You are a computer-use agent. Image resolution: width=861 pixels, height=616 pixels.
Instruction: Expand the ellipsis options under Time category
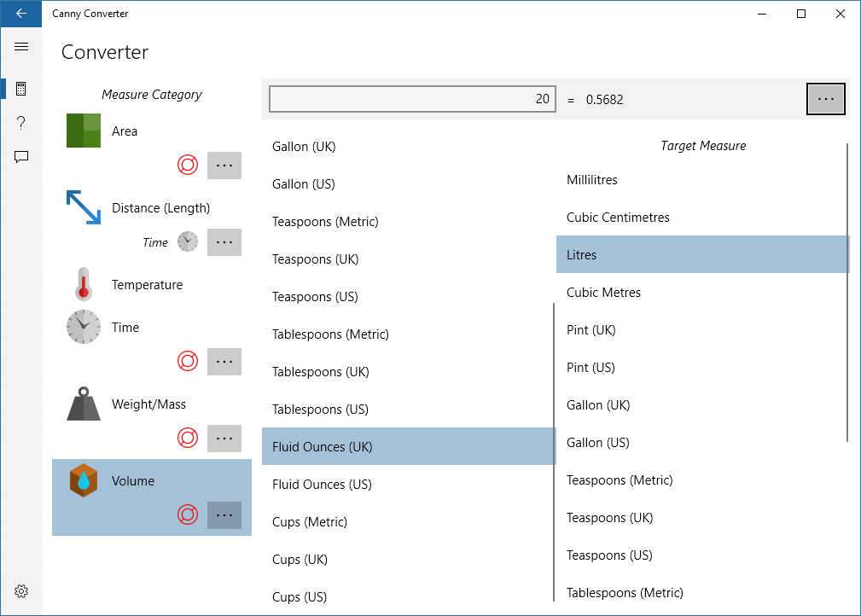pyautogui.click(x=224, y=362)
